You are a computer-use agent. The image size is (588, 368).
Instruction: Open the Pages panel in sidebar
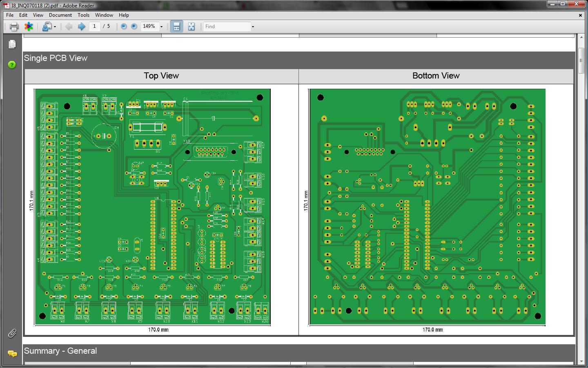12,44
